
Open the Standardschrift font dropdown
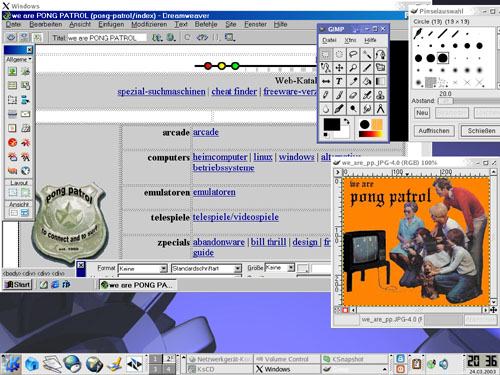click(x=206, y=268)
